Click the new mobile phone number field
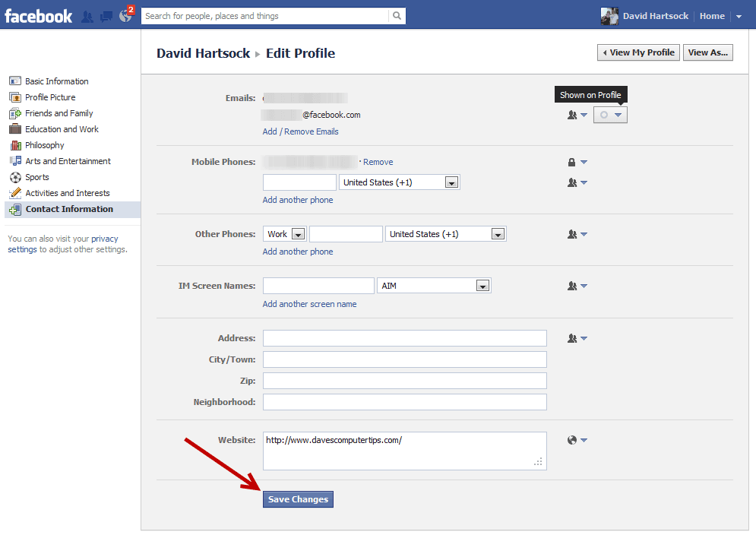The height and width of the screenshot is (535, 756). pos(299,182)
